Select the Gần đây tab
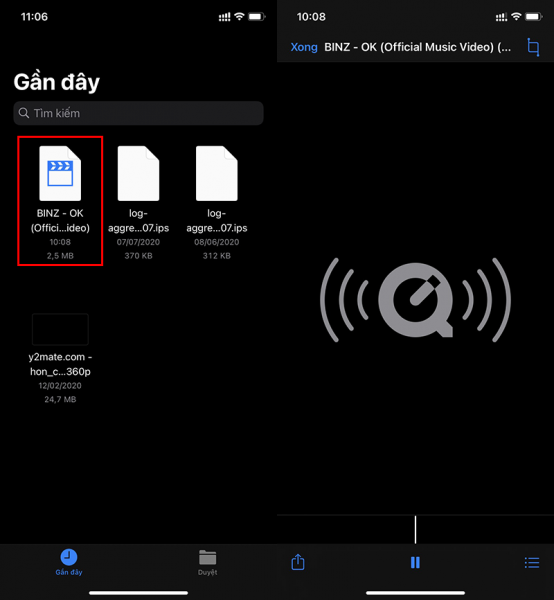Image resolution: width=554 pixels, height=600 pixels. pos(69,562)
